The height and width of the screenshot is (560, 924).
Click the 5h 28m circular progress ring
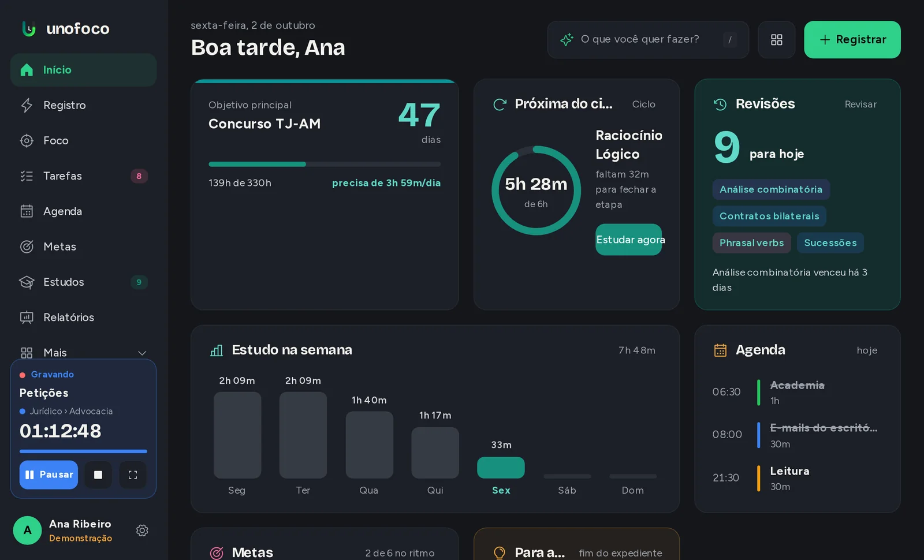pyautogui.click(x=536, y=191)
